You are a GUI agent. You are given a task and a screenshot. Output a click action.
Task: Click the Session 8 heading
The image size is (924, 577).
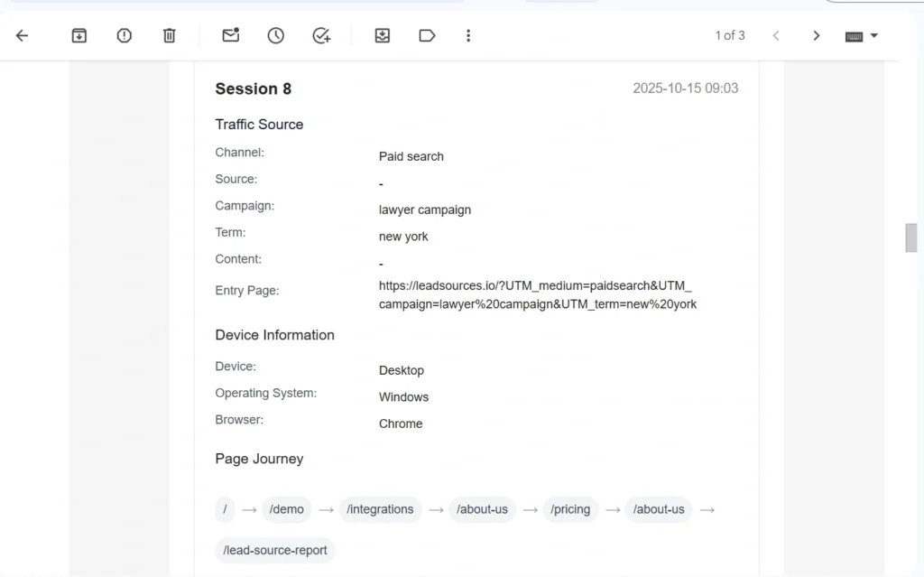(x=253, y=88)
